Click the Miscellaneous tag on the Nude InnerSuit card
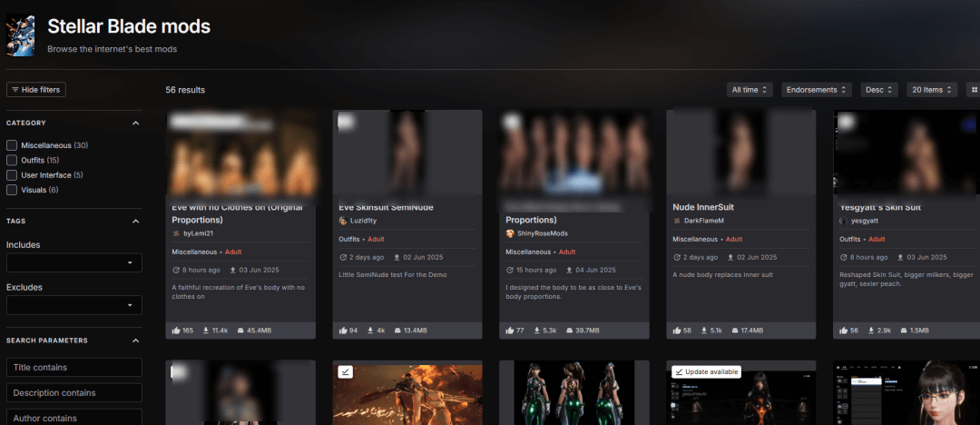 tap(695, 239)
